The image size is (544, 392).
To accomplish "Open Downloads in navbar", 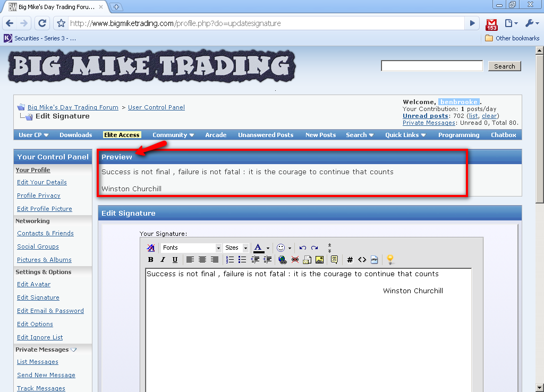I will 75,135.
